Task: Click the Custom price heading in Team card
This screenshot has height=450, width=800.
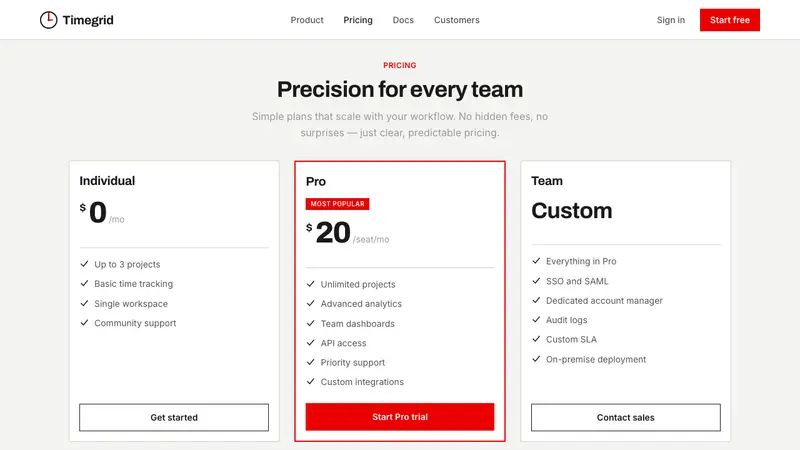Action: tap(571, 211)
